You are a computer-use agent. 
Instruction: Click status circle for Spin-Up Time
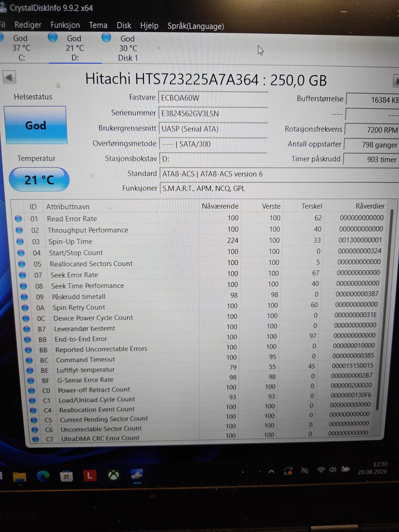tap(20, 241)
